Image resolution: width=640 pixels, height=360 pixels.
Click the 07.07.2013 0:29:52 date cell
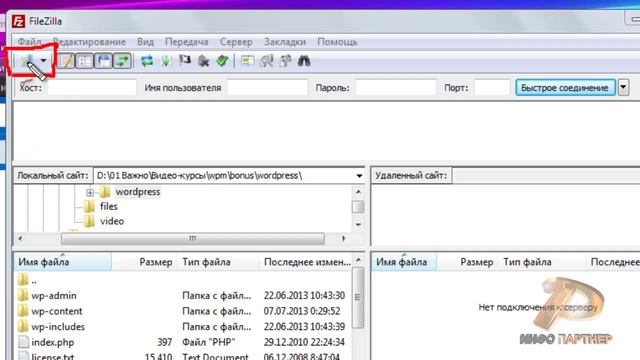tap(302, 311)
